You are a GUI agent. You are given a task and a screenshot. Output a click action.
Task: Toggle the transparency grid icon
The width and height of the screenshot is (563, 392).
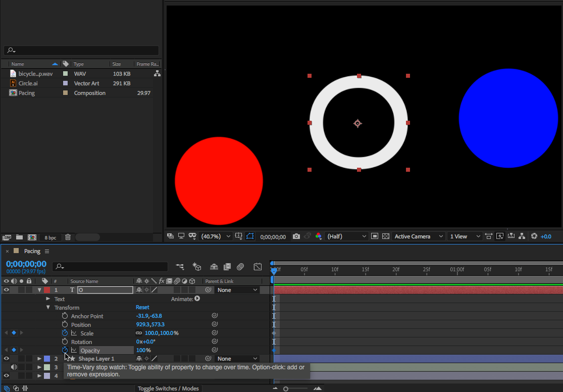tap(386, 236)
